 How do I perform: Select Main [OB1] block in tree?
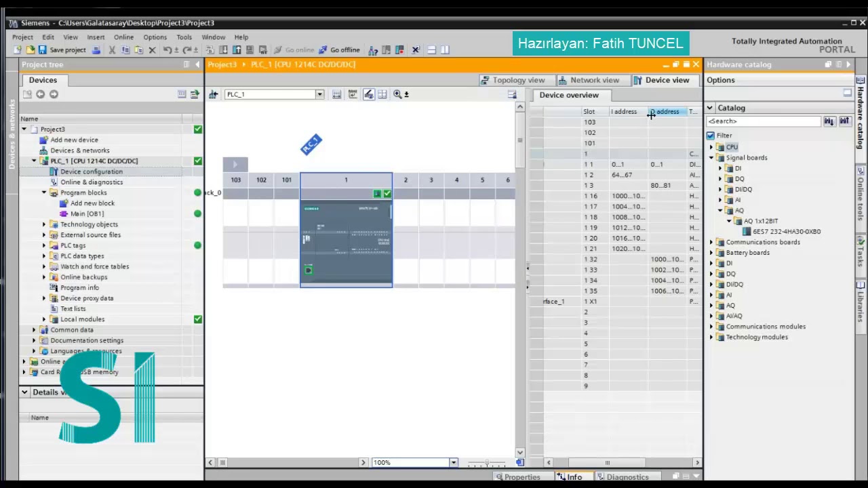tap(87, 213)
